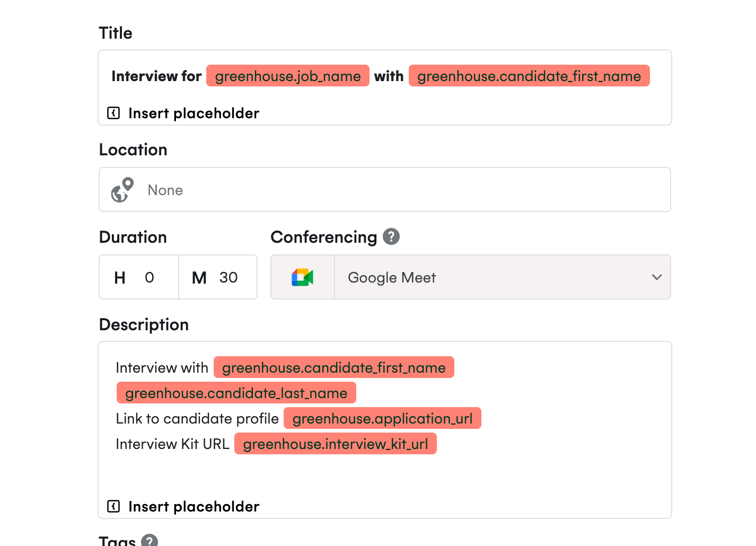Select greenhouse.job_name placeholder in Title
The width and height of the screenshot is (756, 546).
(x=288, y=76)
